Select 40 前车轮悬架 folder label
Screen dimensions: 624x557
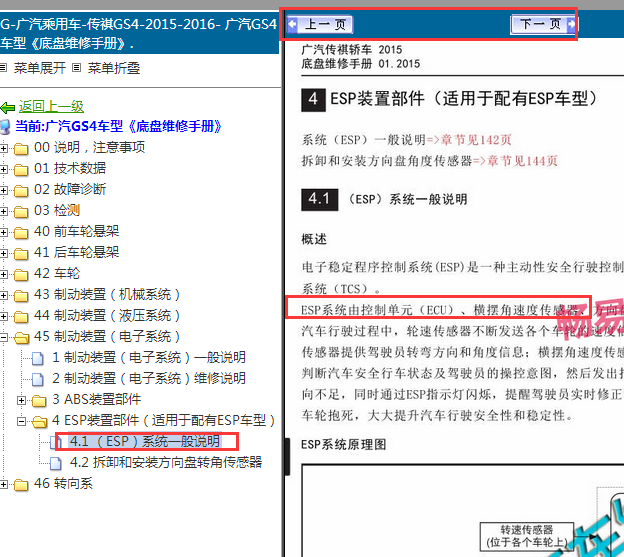pos(76,232)
